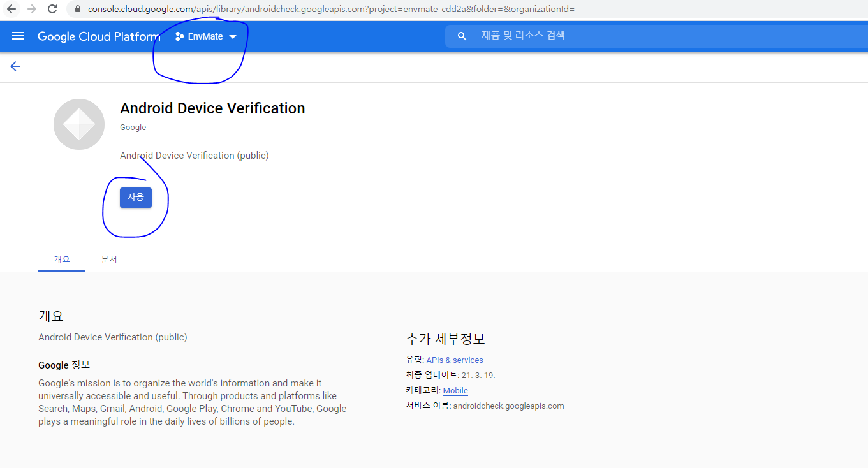Screen dimensions: 868x468
Task: Open the EnvMate project selector dropdown
Action: (x=206, y=36)
